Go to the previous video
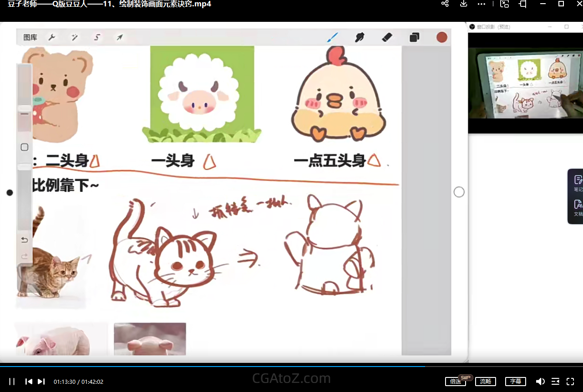This screenshot has height=392, width=583. [x=29, y=382]
